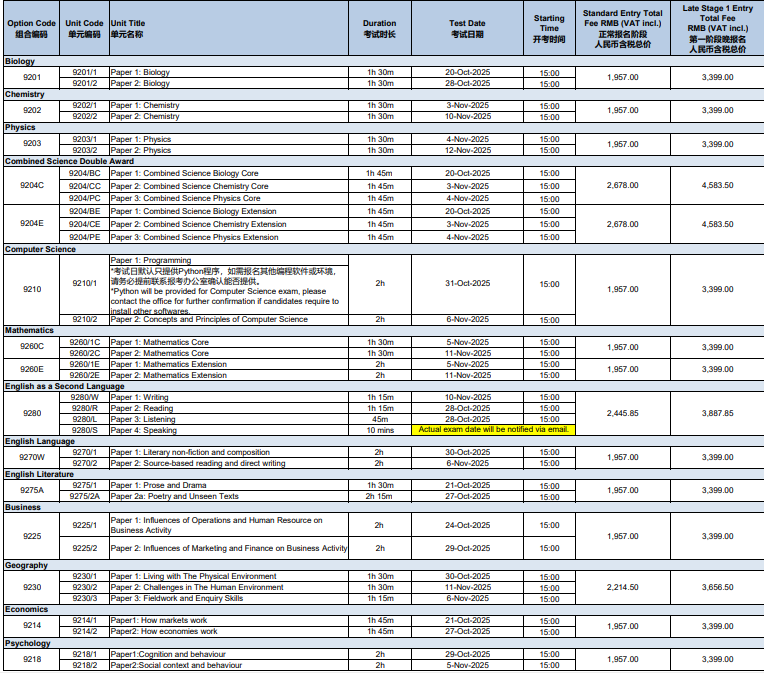The image size is (764, 675).
Task: Click 'Paper 2: Physics' title
Action: pos(141,151)
